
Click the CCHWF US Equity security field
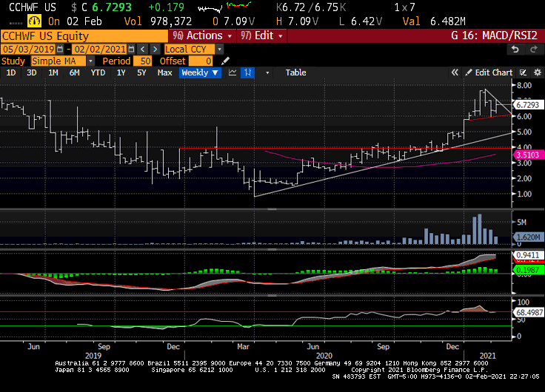pyautogui.click(x=84, y=36)
